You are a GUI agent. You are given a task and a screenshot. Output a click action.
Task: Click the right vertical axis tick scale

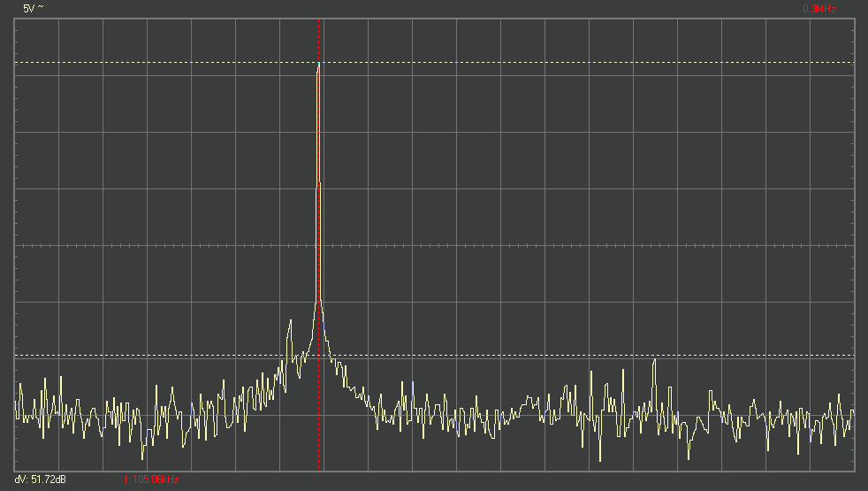point(852,245)
